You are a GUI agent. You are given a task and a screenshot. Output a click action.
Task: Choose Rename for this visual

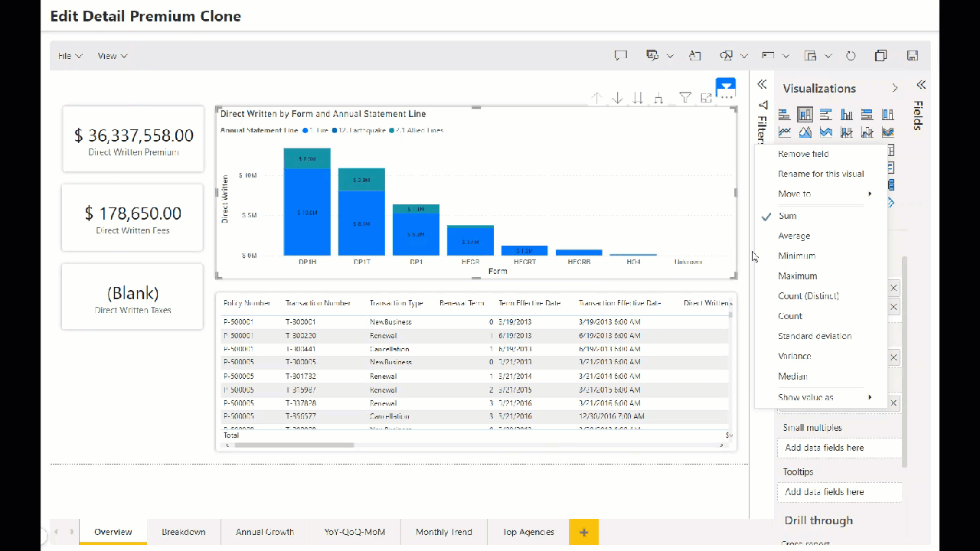(x=821, y=174)
